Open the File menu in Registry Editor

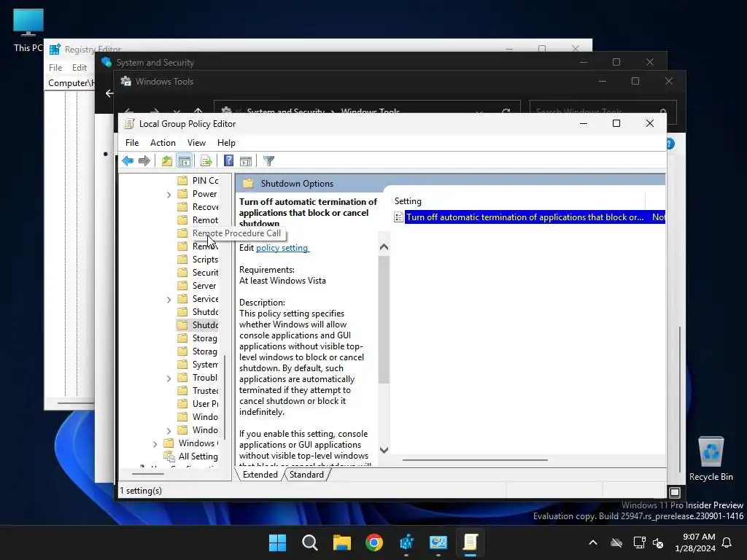click(55, 68)
